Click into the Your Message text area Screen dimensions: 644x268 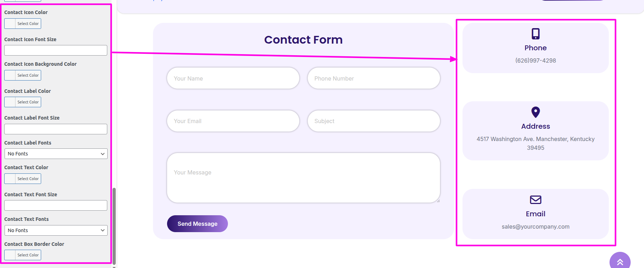pos(303,178)
